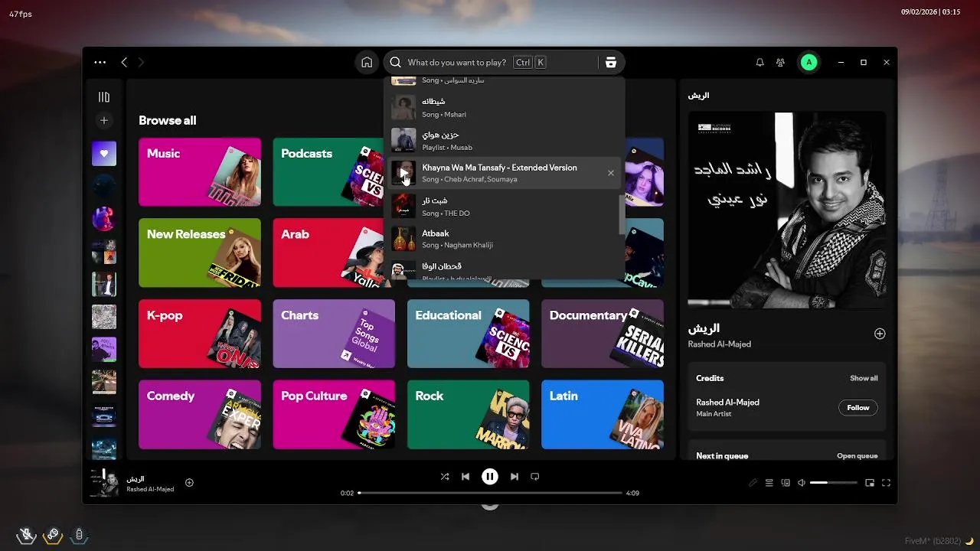Click the magnifier search icon
This screenshot has height=551, width=980.
pyautogui.click(x=396, y=63)
